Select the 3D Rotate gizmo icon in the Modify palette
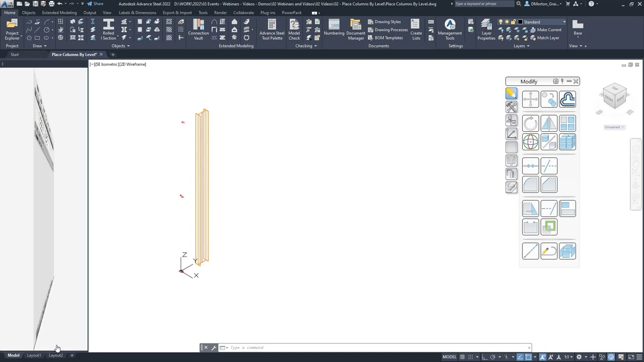This screenshot has height=362, width=644. 530,142
